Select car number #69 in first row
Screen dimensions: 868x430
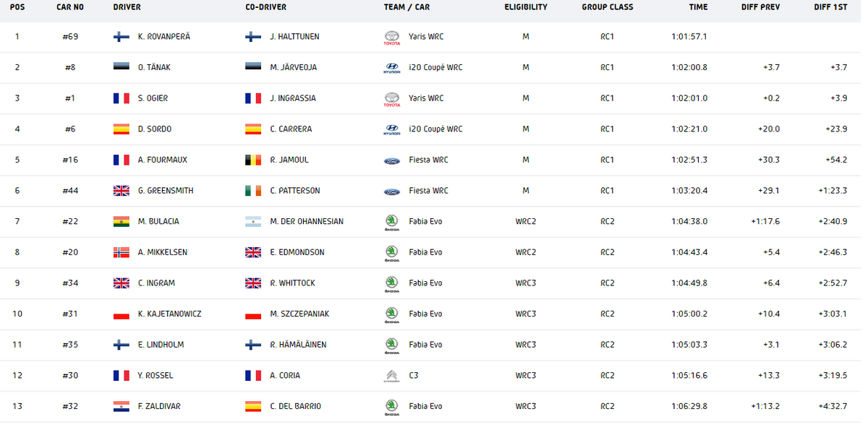(70, 37)
